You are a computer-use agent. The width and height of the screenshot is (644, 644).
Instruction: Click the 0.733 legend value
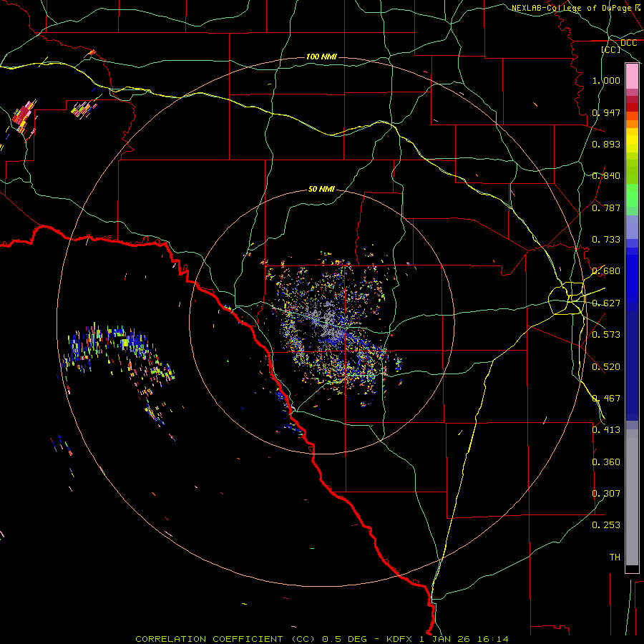[x=606, y=240]
